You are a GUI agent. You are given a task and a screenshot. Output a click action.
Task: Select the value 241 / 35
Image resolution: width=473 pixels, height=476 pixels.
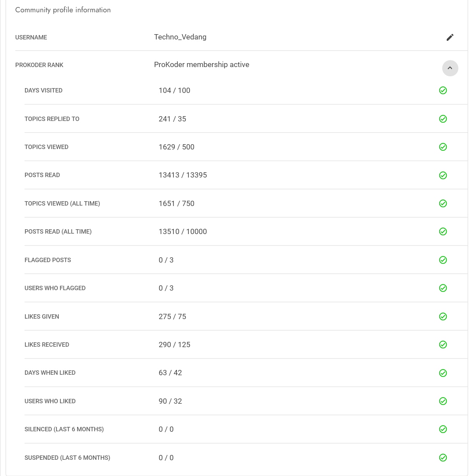point(172,119)
